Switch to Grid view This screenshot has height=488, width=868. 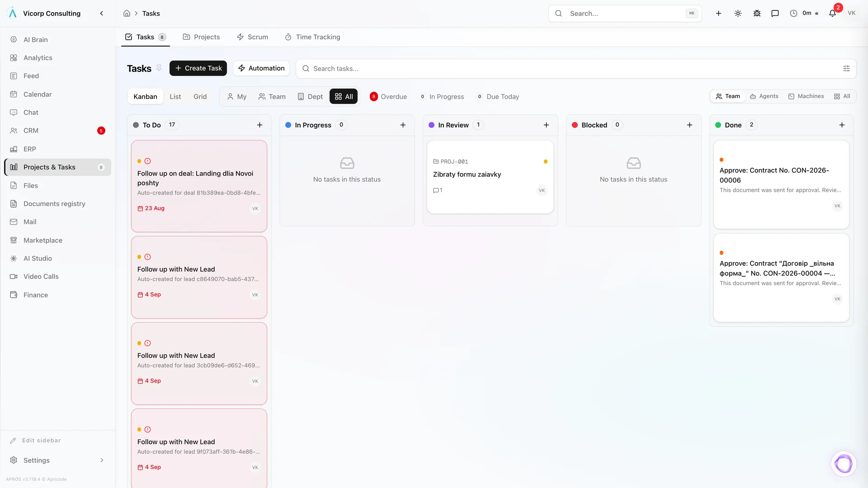tap(200, 97)
